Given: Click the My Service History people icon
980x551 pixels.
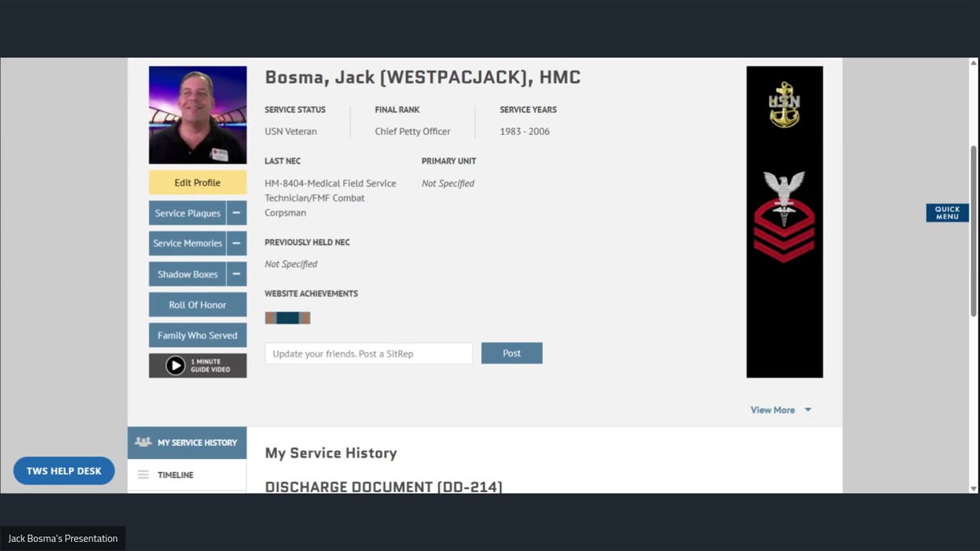Looking at the screenshot, I should [x=143, y=442].
